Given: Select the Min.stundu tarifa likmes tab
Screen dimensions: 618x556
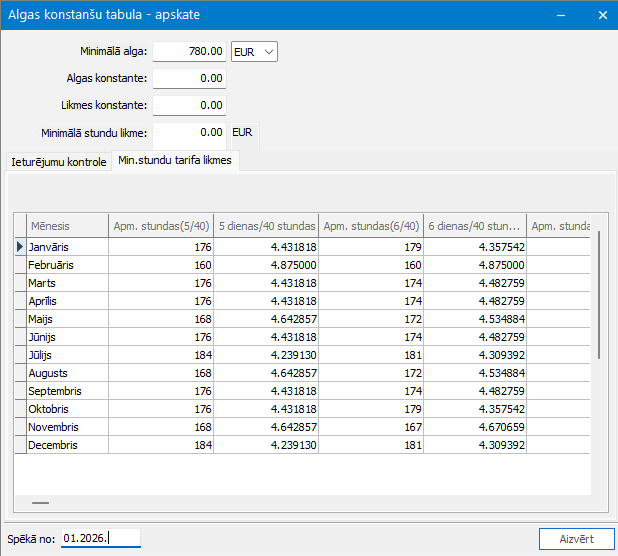Looking at the screenshot, I should pyautogui.click(x=175, y=160).
